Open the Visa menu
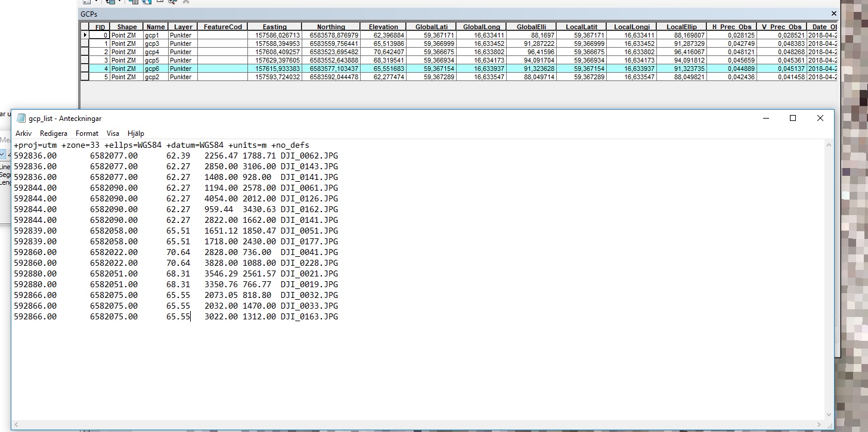Screen dimensions: 868x432 113,133
